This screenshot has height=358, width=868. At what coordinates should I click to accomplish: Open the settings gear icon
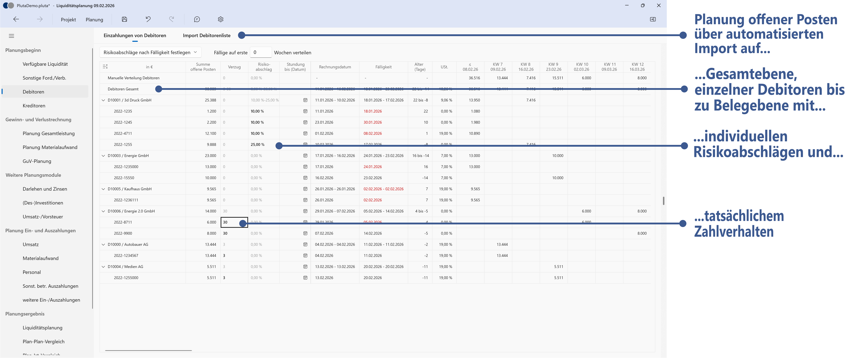[221, 19]
